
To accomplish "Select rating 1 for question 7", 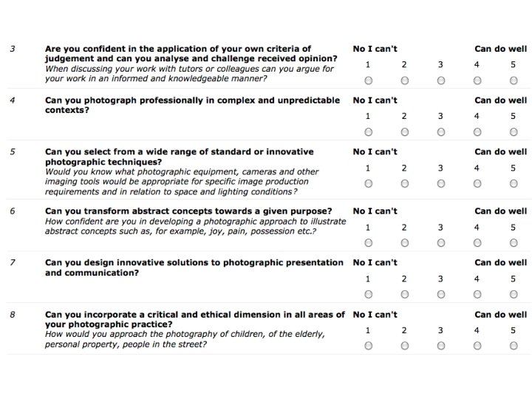I will [368, 294].
